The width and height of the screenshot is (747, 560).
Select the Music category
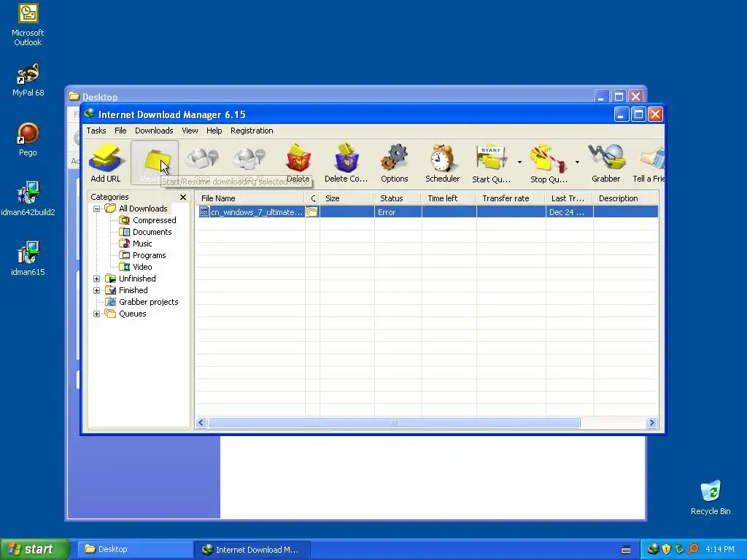(142, 244)
